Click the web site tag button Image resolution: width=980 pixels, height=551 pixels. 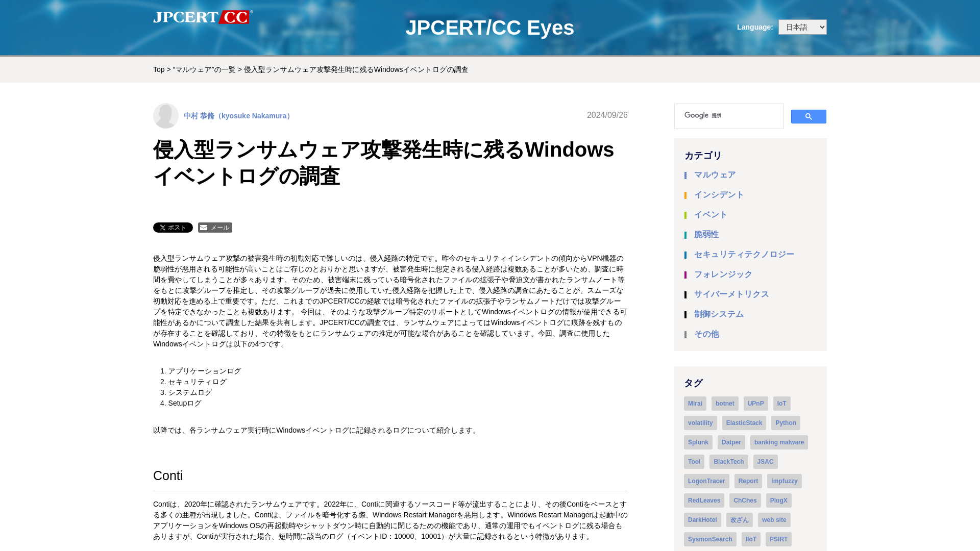(x=774, y=519)
